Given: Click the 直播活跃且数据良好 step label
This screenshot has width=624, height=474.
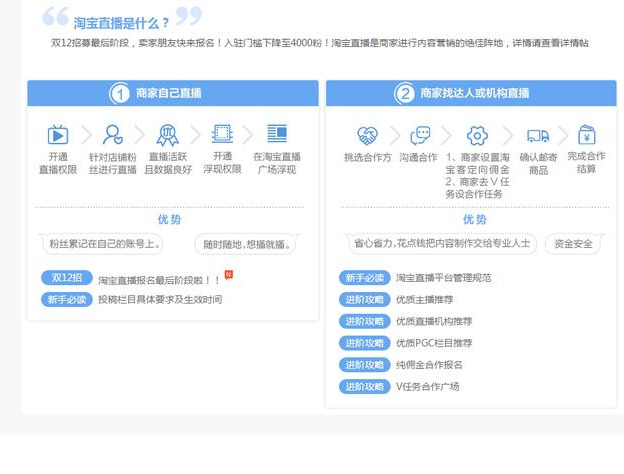Looking at the screenshot, I should tap(168, 163).
